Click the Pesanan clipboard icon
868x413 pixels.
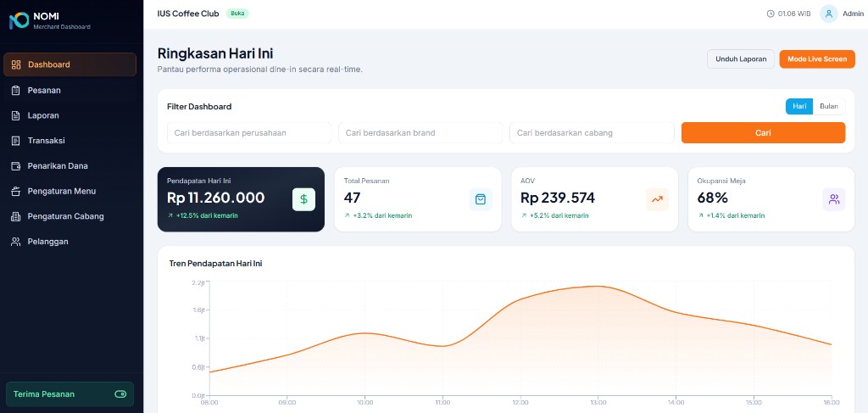click(x=16, y=90)
